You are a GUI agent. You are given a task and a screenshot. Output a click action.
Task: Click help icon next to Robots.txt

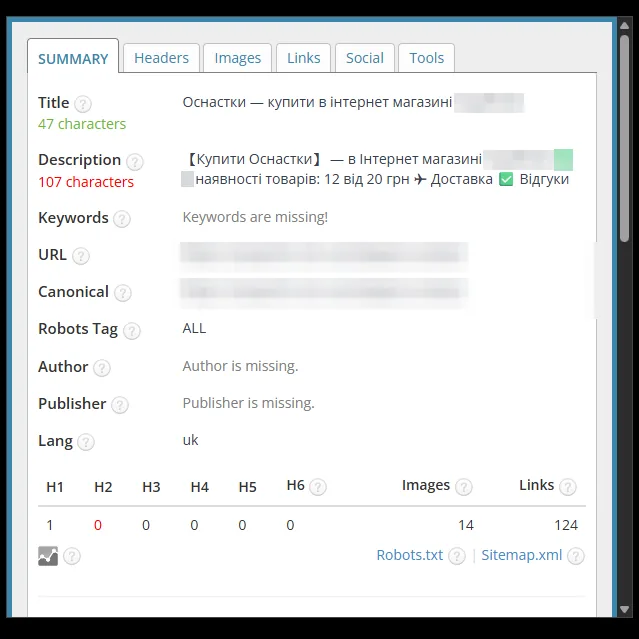[x=457, y=556]
